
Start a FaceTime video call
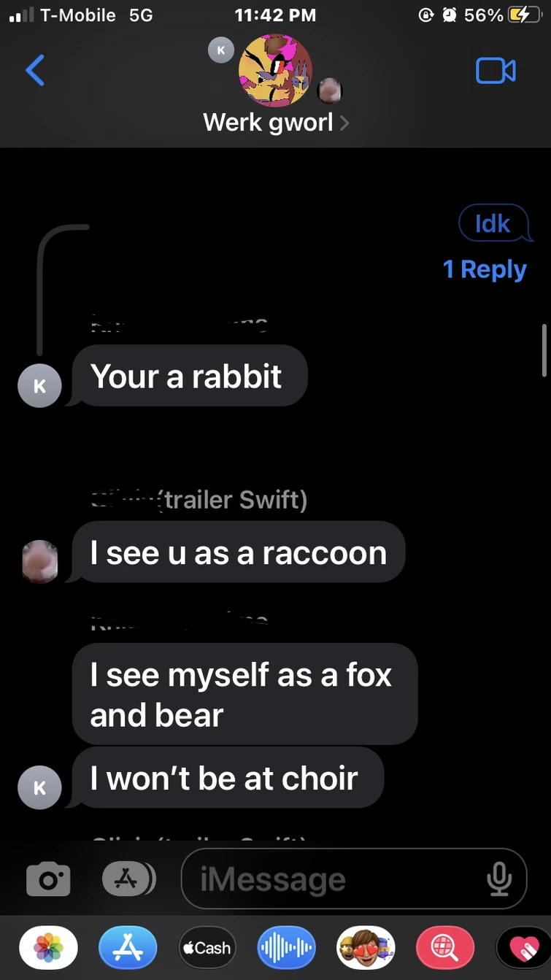click(496, 71)
